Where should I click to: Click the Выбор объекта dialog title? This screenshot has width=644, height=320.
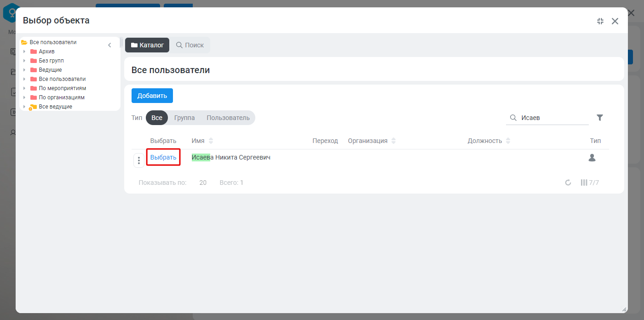tap(56, 20)
